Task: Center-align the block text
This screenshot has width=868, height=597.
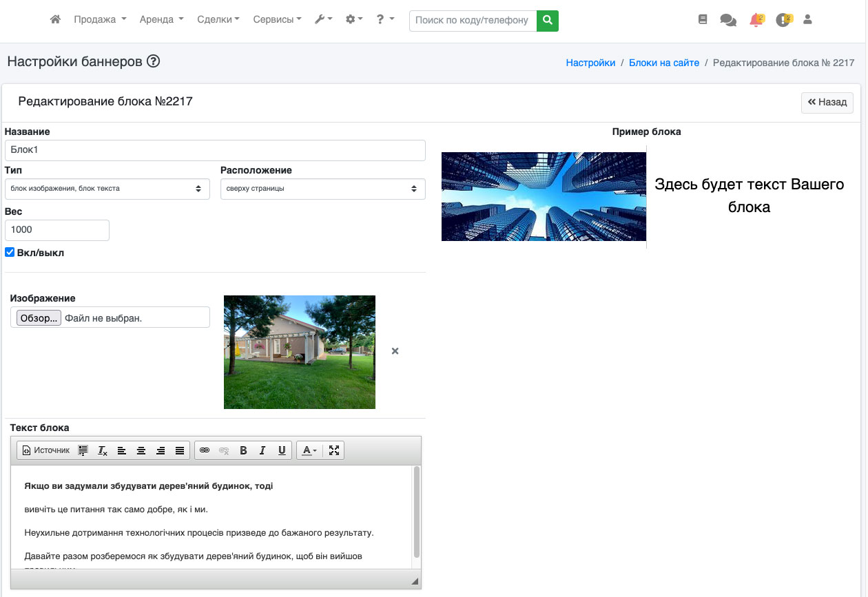Action: [141, 450]
